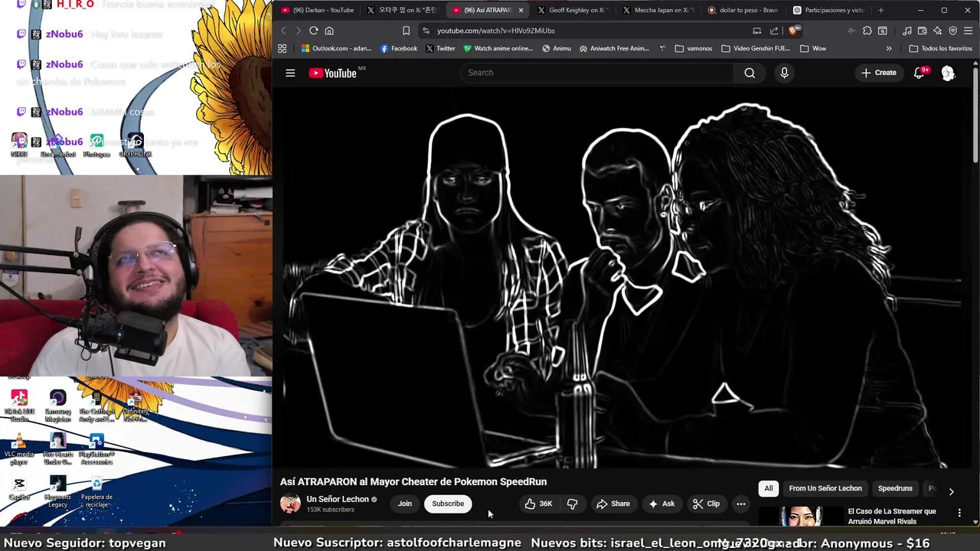This screenshot has width=980, height=551.
Task: Click the Brave Shields lion icon
Action: (794, 31)
